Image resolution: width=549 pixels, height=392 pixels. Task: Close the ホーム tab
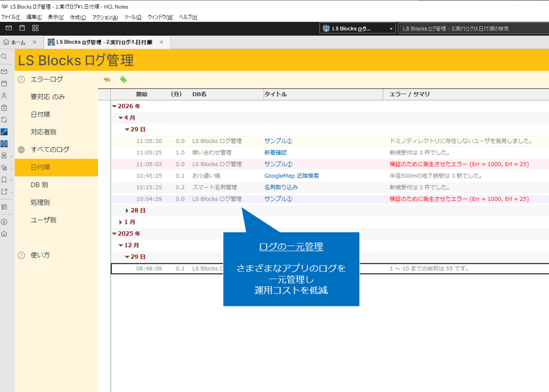coord(34,42)
